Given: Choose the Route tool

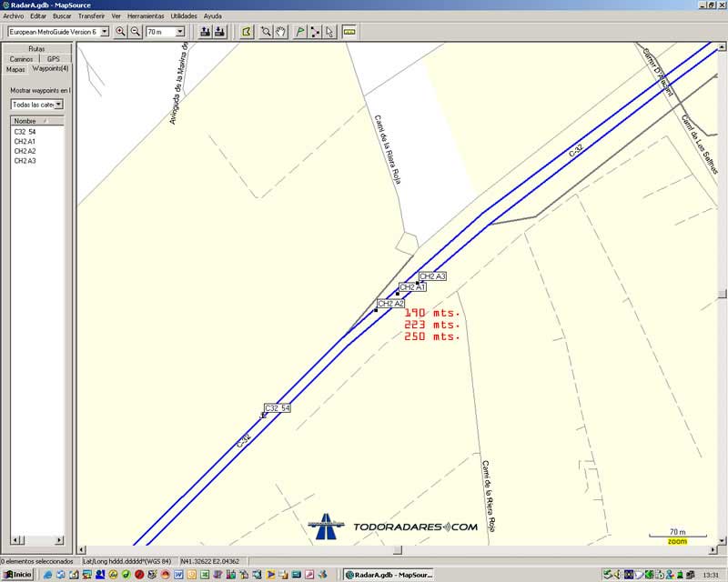Looking at the screenshot, I should (315, 32).
